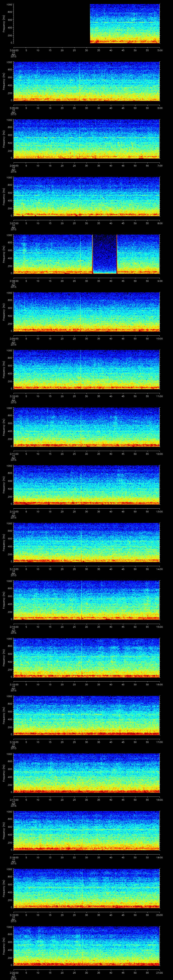
Task: Click the 2:20:00 start time label
Action: (14, 972)
